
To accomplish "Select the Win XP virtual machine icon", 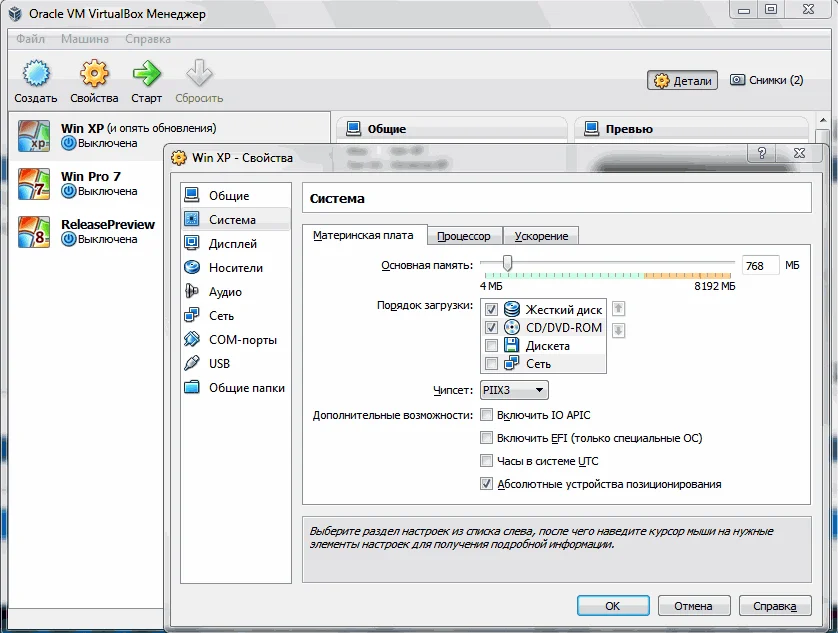I will click(34, 136).
